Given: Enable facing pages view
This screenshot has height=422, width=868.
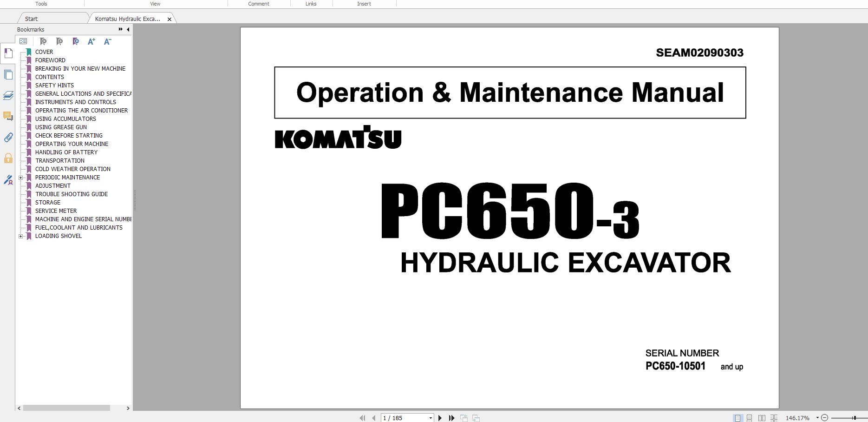Looking at the screenshot, I should [762, 418].
